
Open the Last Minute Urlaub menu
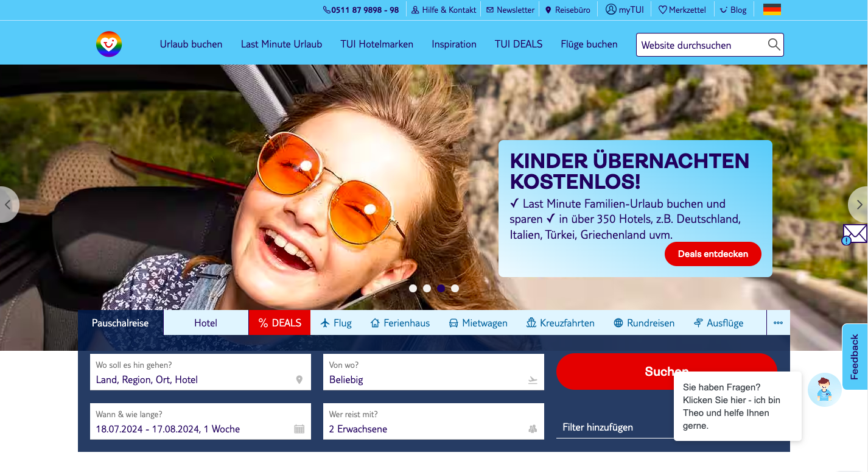[x=281, y=44]
